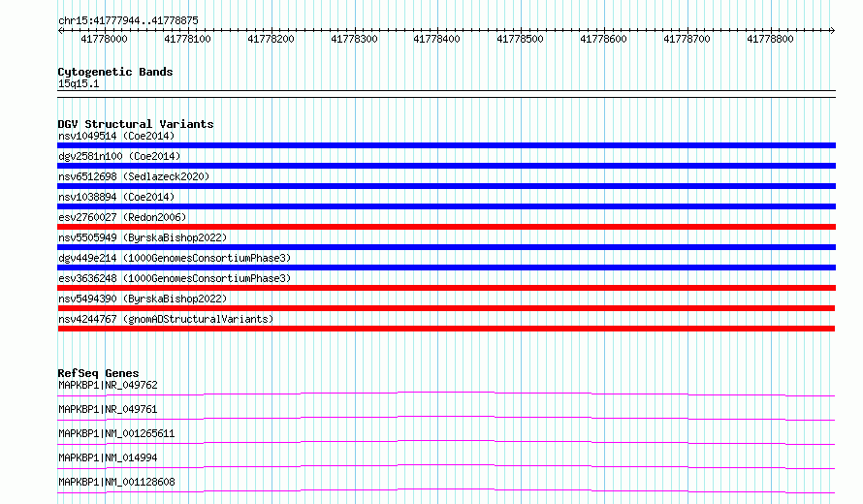The width and height of the screenshot is (863, 504).
Task: Open variant label esv3636248 (1000GenomesConsortiumPhase3)
Action: 175,278
